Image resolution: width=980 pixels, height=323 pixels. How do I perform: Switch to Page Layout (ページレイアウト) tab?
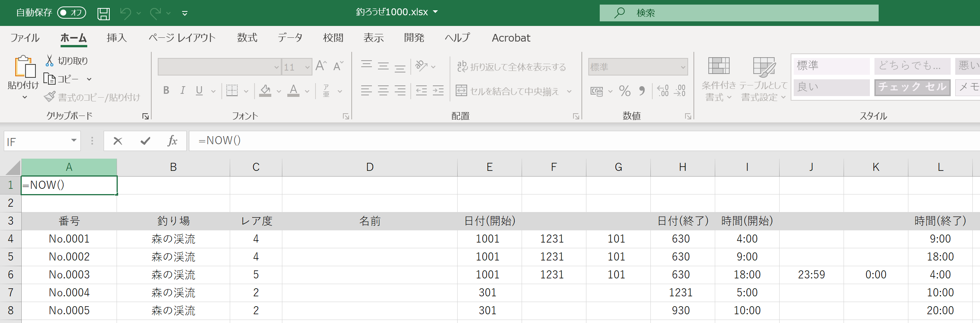(x=182, y=38)
